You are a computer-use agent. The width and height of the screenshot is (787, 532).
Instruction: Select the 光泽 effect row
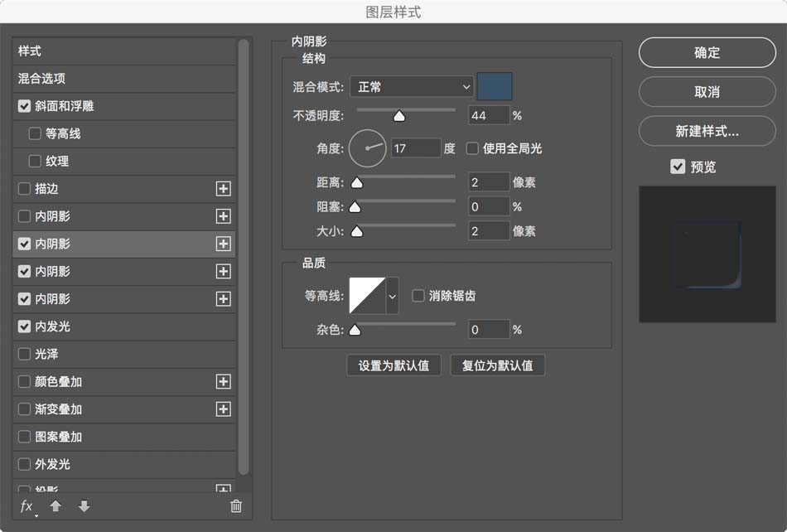[124, 354]
